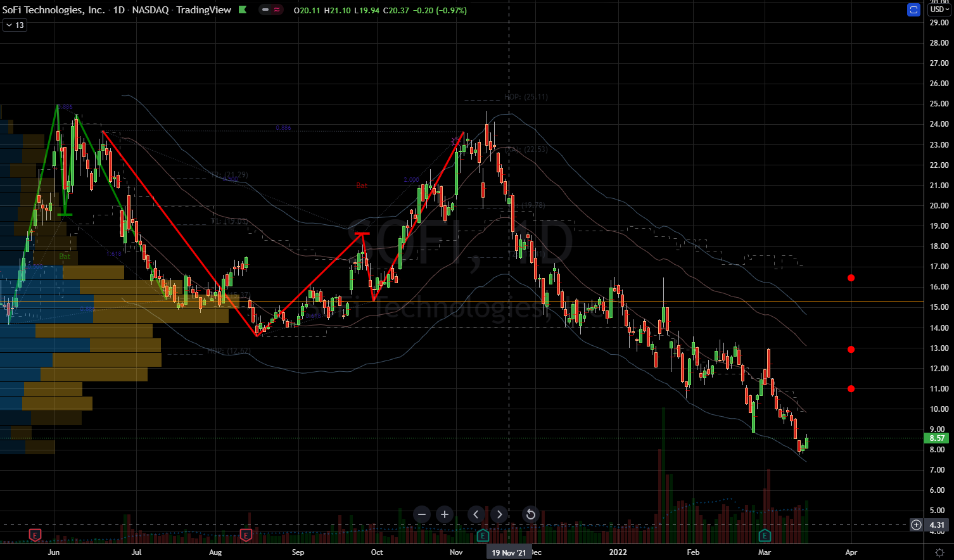Zoom in the chart with the plus button
The image size is (954, 560).
coord(445,514)
